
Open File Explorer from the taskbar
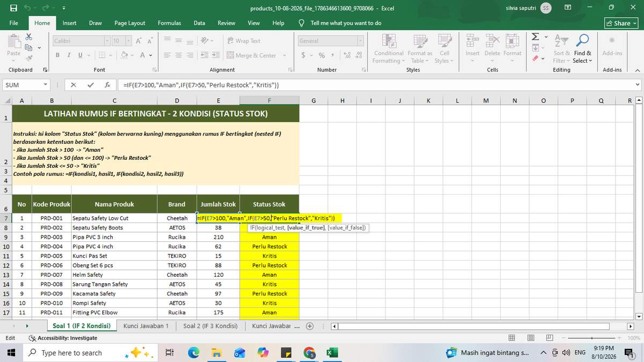(x=216, y=353)
